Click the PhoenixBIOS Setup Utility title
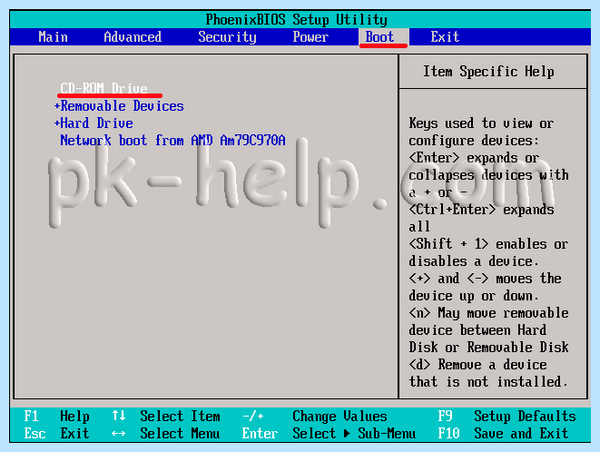600x452 pixels. 296,20
